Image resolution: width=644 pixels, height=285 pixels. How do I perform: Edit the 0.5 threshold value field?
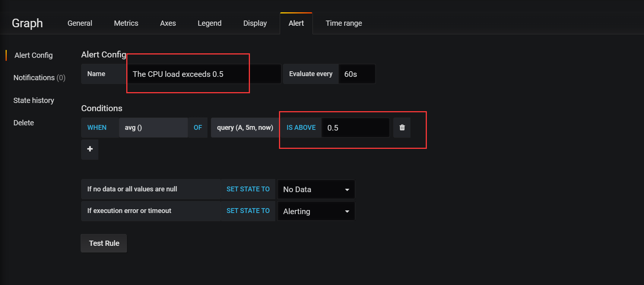pyautogui.click(x=355, y=128)
